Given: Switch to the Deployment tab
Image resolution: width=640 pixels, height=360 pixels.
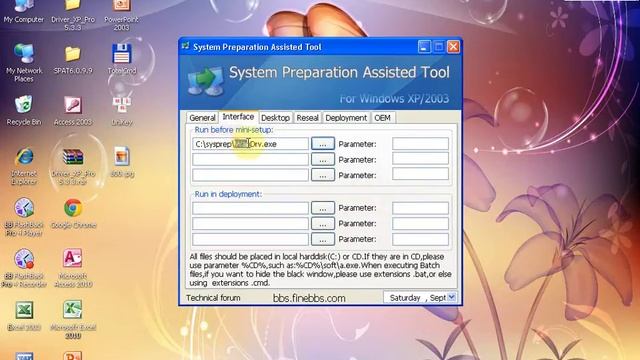Looking at the screenshot, I should [346, 118].
